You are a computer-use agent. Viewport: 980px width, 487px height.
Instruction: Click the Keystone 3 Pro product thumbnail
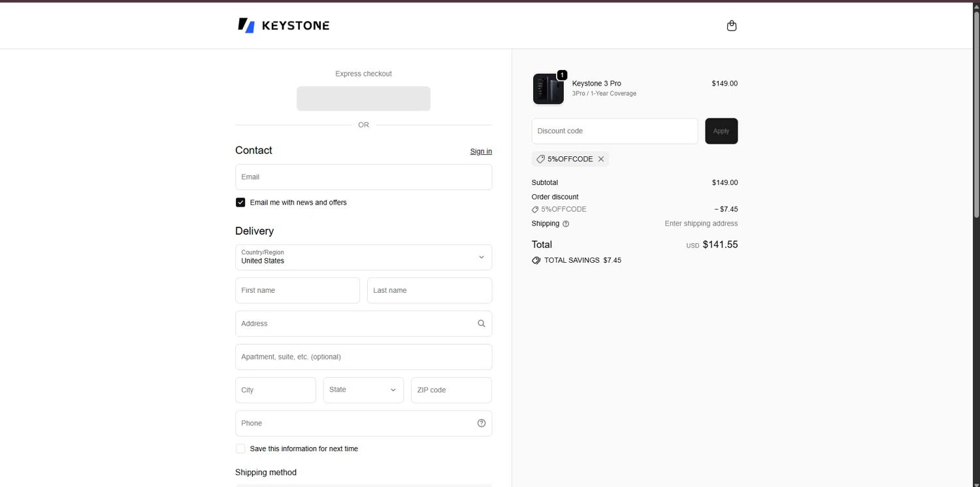pos(548,89)
